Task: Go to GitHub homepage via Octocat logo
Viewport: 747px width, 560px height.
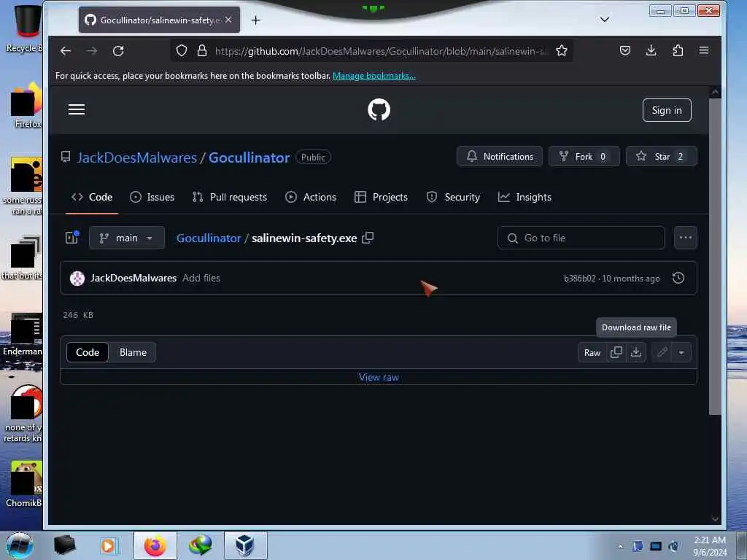Action: click(x=379, y=110)
